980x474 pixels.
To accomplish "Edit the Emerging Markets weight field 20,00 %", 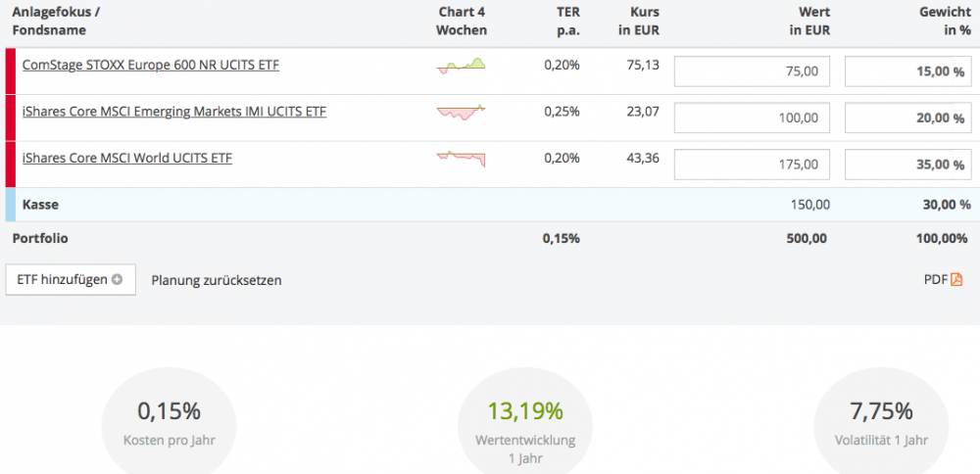I will pos(908,118).
